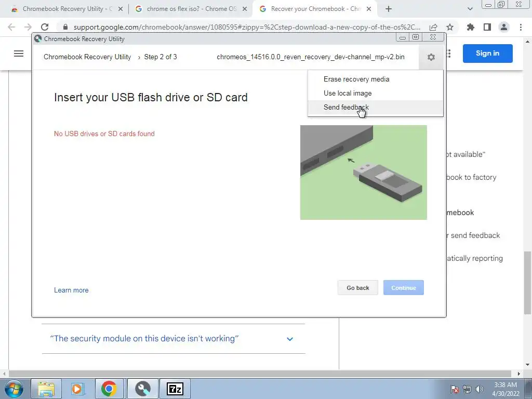532x399 pixels.
Task: Open the Windows Start button
Action: [14, 389]
